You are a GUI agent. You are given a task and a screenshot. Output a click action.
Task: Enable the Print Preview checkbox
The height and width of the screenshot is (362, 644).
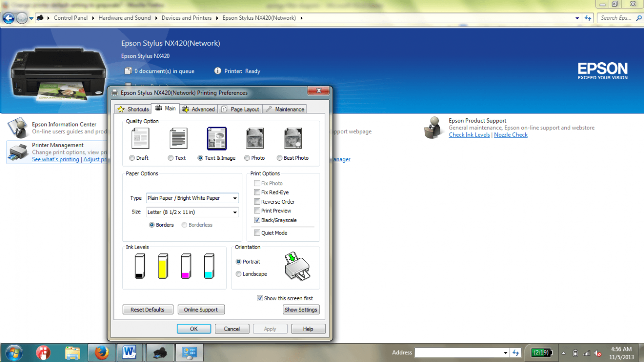click(x=257, y=210)
